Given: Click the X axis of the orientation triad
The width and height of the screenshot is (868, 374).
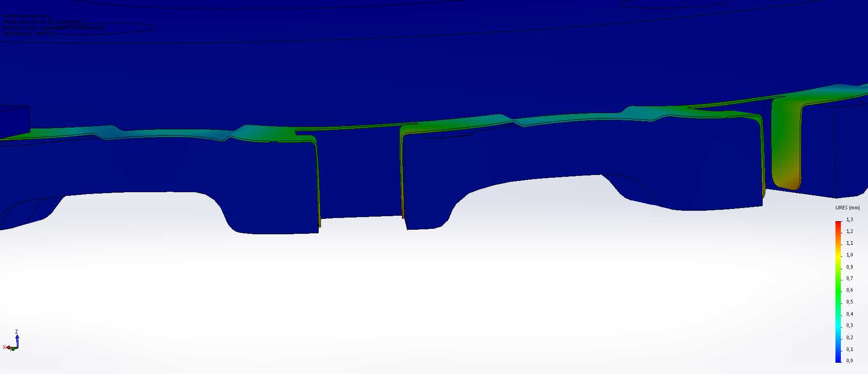Looking at the screenshot, I should [7, 347].
